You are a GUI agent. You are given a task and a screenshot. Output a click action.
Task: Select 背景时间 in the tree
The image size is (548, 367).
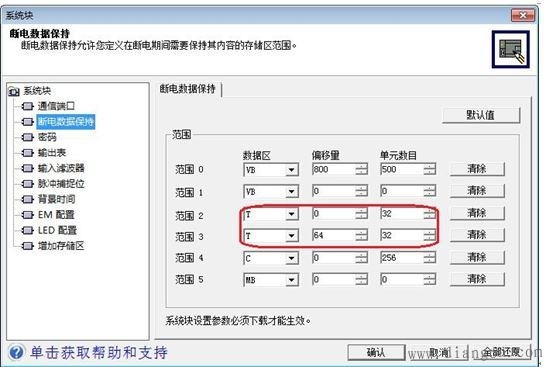(56, 199)
